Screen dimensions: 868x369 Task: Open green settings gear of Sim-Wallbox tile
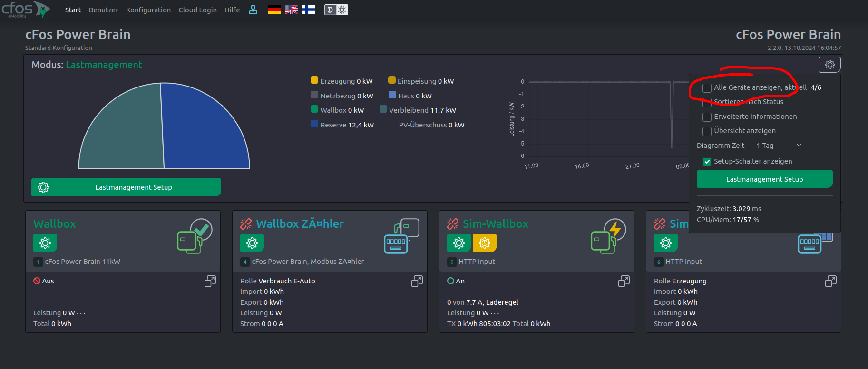(459, 243)
